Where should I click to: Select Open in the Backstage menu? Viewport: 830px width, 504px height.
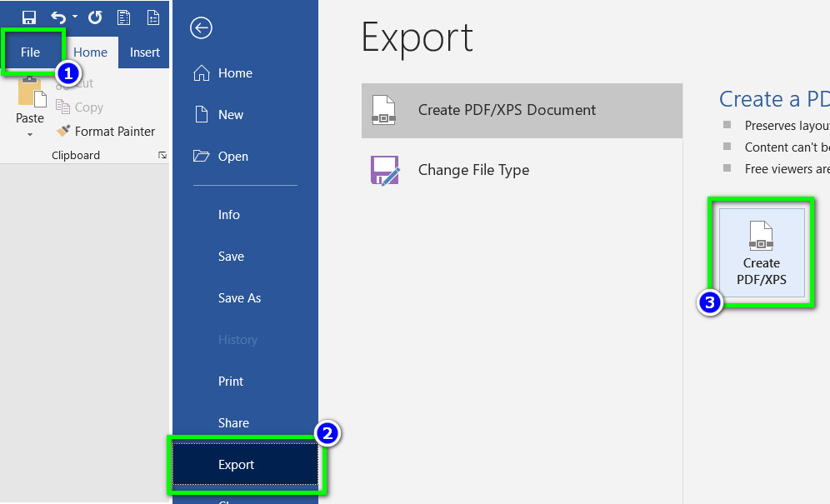(x=245, y=156)
